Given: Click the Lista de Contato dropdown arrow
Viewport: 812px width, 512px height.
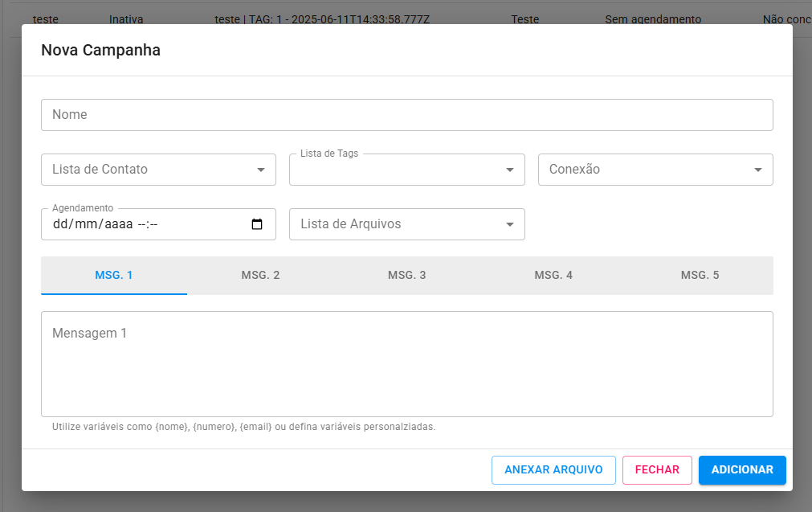Looking at the screenshot, I should click(x=260, y=170).
